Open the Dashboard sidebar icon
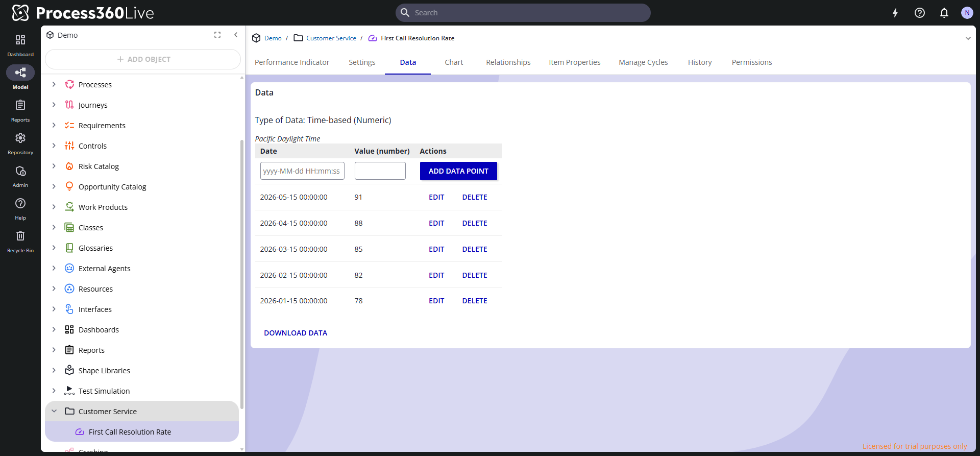The image size is (980, 456). coord(20,45)
